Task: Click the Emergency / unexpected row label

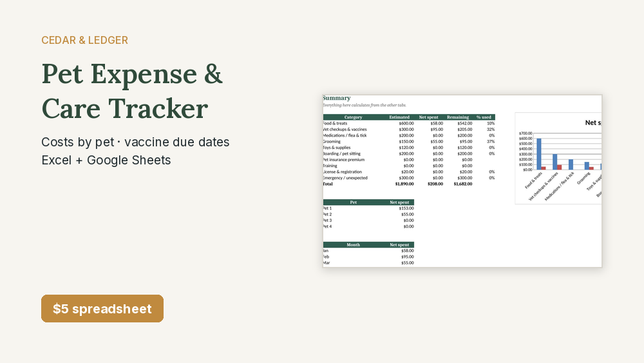Action: click(x=345, y=178)
